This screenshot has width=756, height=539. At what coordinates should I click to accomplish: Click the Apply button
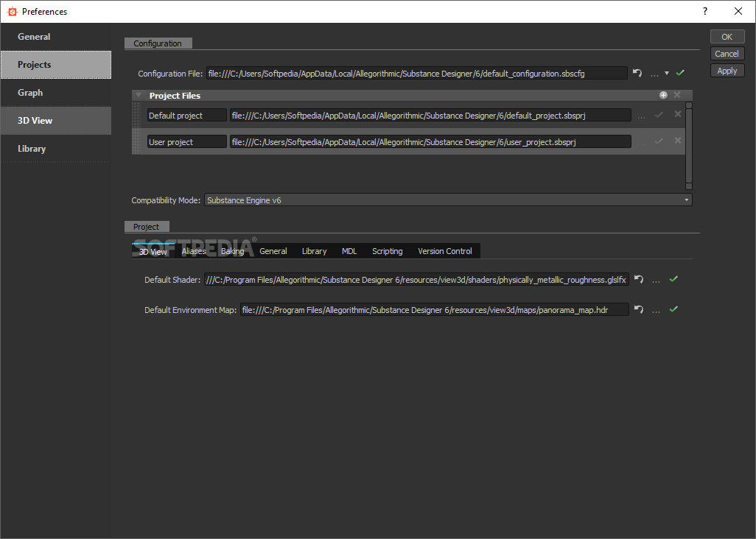point(727,71)
